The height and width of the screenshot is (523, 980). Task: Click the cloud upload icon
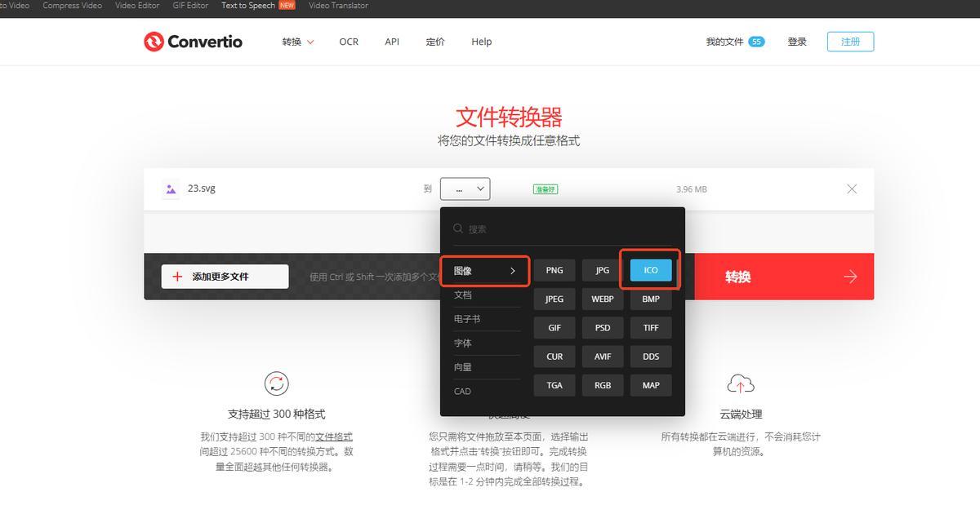[x=740, y=383]
